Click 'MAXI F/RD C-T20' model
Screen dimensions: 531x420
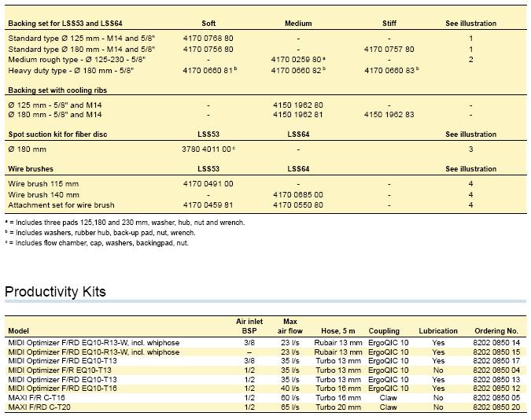39,407
